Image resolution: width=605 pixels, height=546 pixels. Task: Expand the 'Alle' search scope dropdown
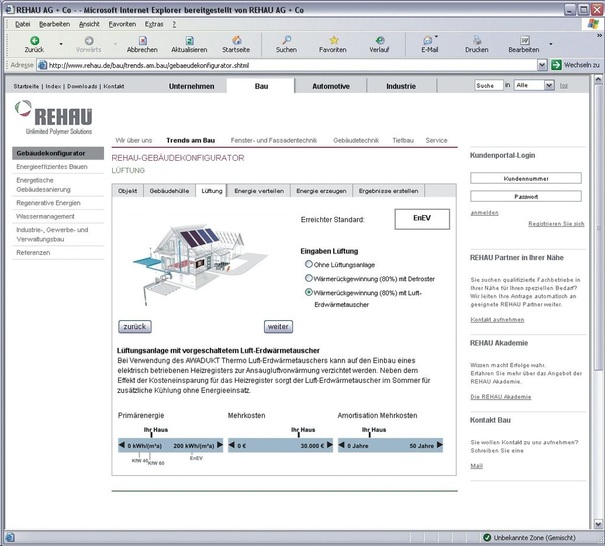[549, 86]
